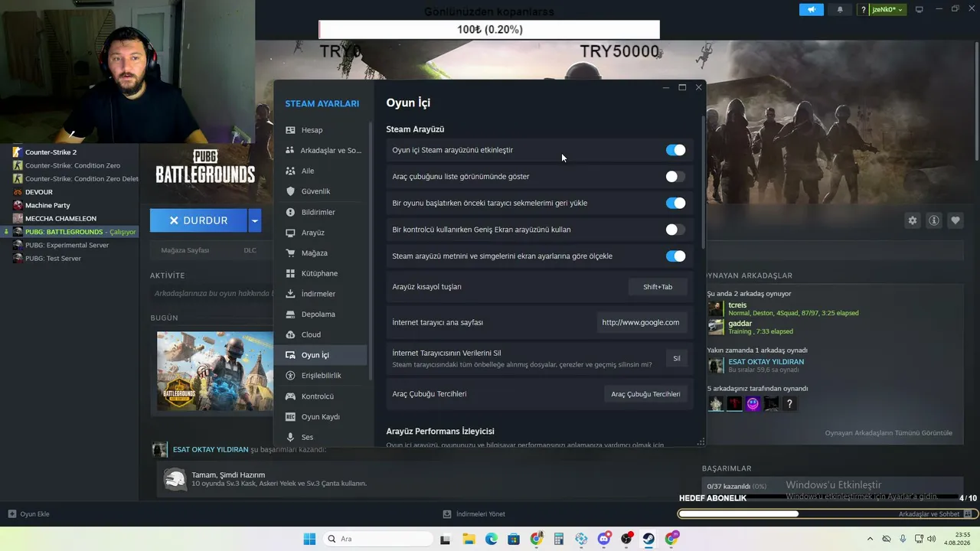Change the Shift+Tab overlay shortcut key

point(658,287)
